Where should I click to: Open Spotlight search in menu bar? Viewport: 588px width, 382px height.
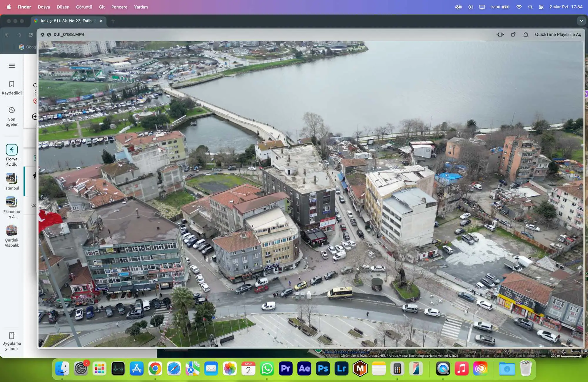point(530,7)
